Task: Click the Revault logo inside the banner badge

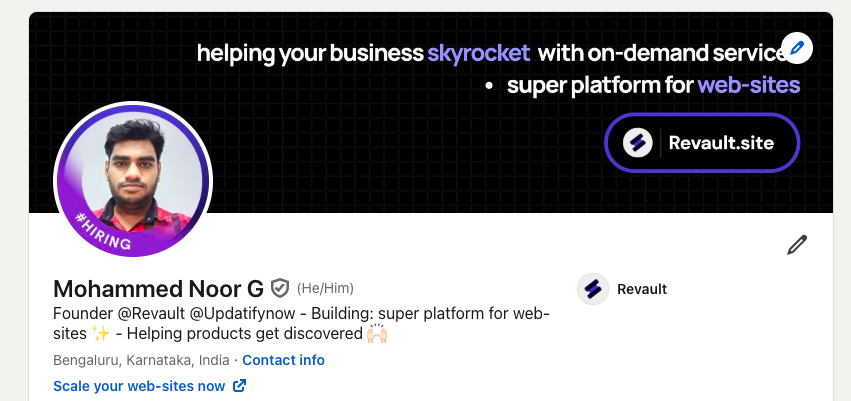Action: [x=638, y=143]
